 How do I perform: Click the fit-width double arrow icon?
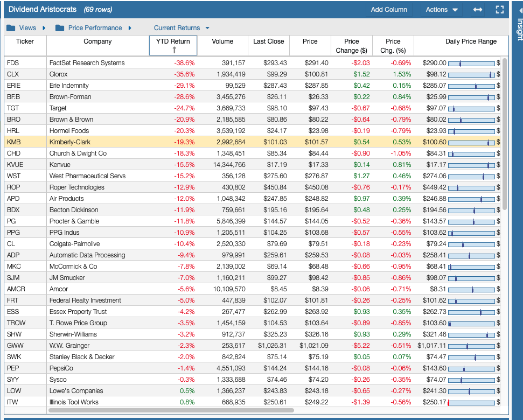477,9
